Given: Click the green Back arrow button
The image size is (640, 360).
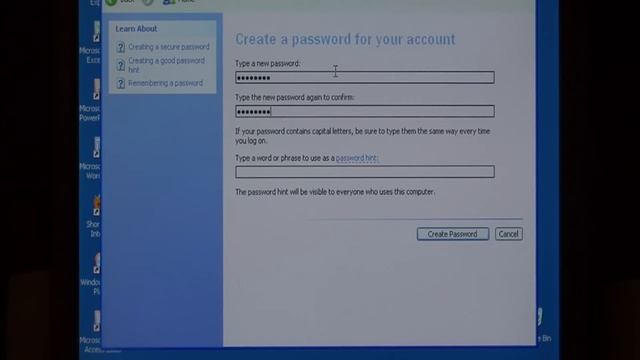Looking at the screenshot, I should [112, 2].
